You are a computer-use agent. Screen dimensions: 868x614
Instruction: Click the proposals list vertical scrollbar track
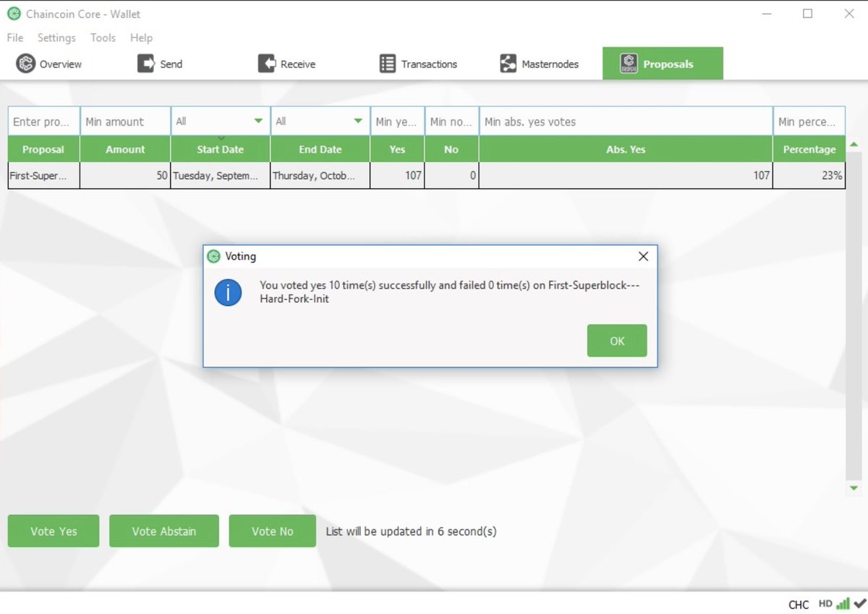(x=854, y=317)
